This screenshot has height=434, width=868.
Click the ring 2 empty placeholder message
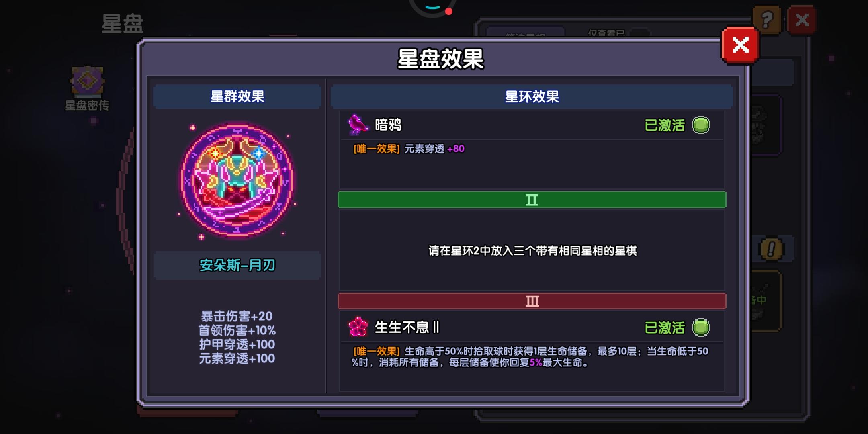(532, 251)
